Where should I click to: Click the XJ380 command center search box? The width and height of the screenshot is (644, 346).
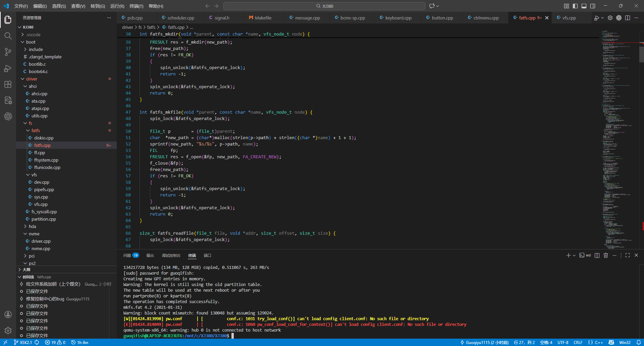click(324, 6)
